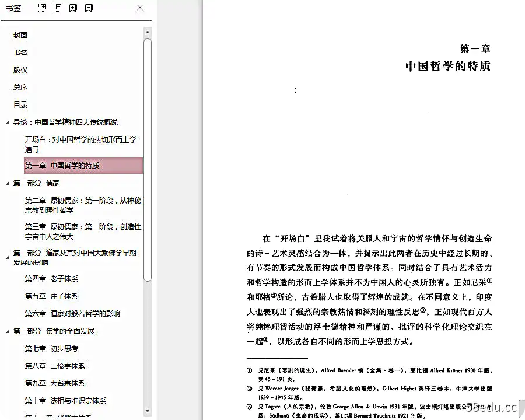
Task: Jump to 第十章 法相与唯识宗体系
Action: coord(65,401)
